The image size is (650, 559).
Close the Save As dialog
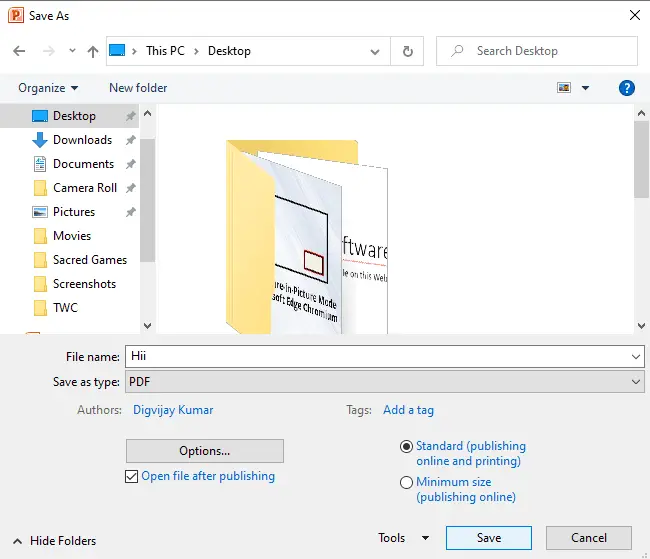[x=635, y=15]
